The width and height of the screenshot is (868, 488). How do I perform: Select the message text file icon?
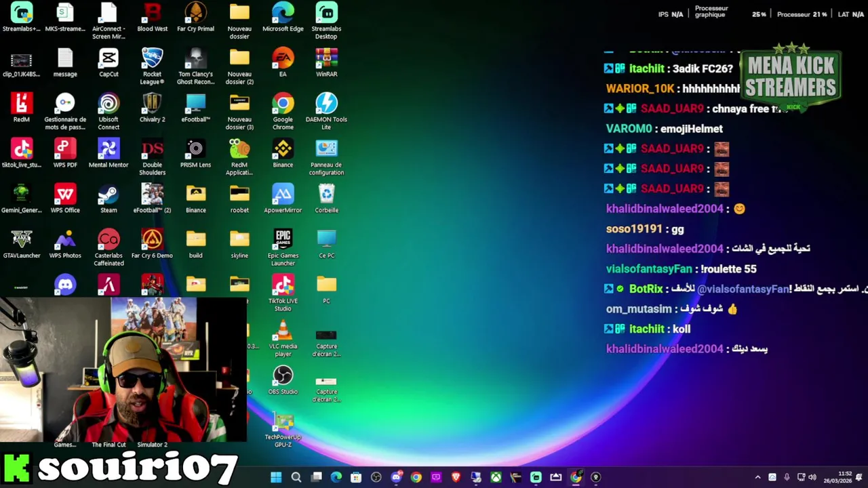point(65,63)
